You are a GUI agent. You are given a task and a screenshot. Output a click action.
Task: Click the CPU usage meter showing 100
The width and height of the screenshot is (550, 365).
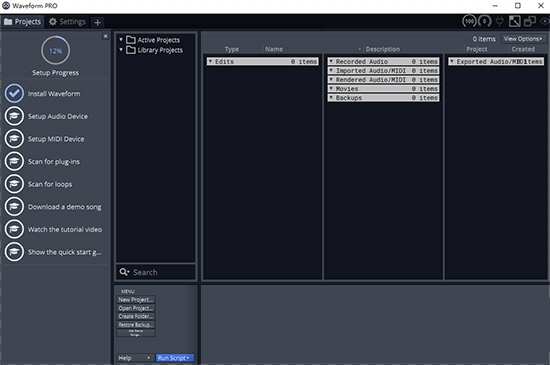pyautogui.click(x=469, y=21)
